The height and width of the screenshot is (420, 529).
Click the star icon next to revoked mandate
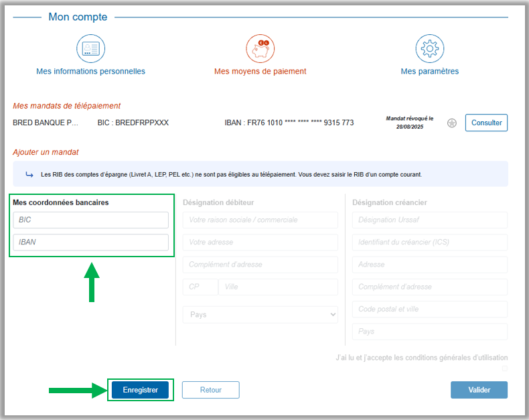pyautogui.click(x=452, y=123)
